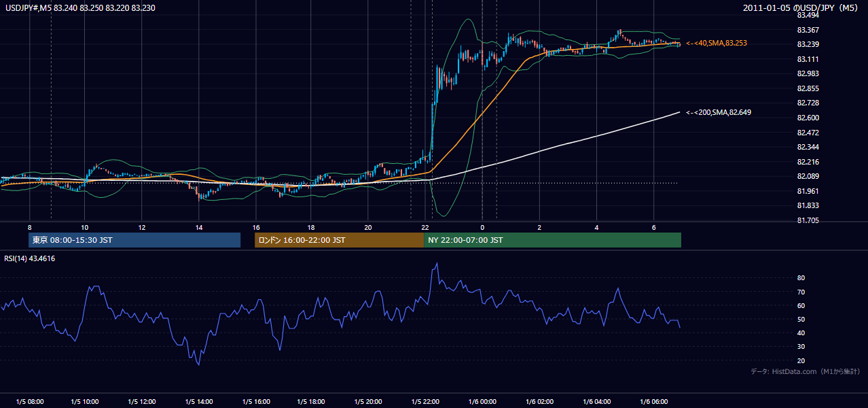Select the ロンドン 16:00-22:00 JST session bar
Image resolution: width=868 pixels, height=408 pixels.
coord(339,240)
